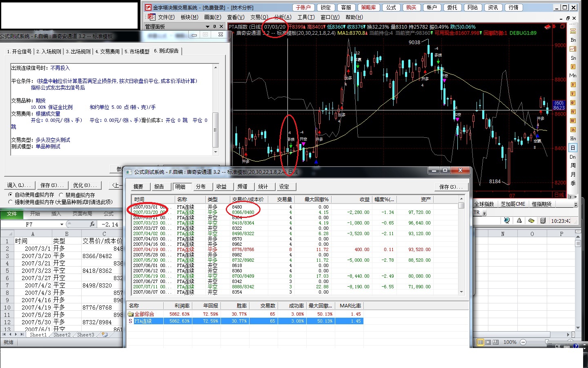Click the Excel formula bar value -2.14

[x=110, y=224]
